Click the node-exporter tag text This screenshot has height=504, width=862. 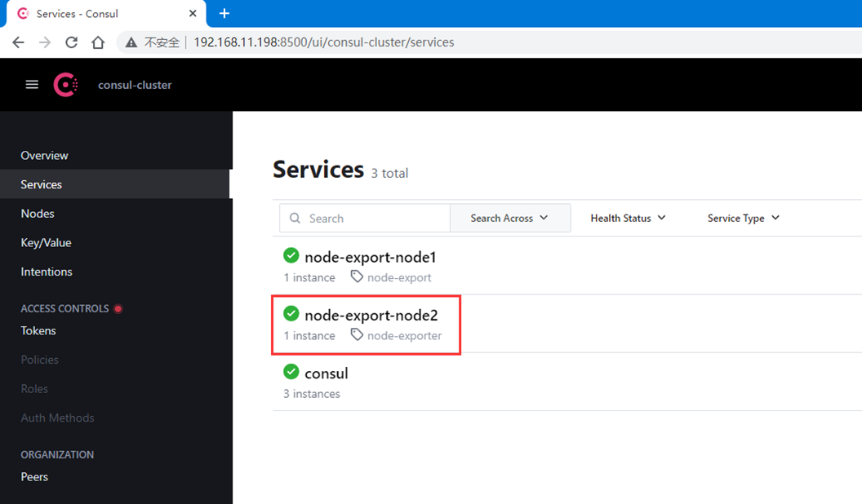(x=405, y=336)
